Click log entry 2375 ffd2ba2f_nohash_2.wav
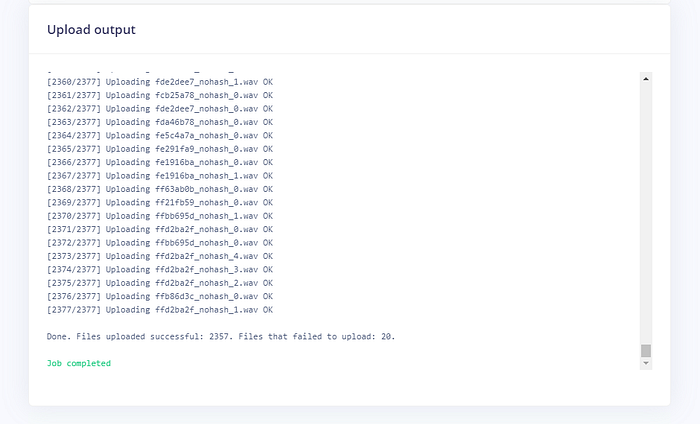 tap(160, 283)
